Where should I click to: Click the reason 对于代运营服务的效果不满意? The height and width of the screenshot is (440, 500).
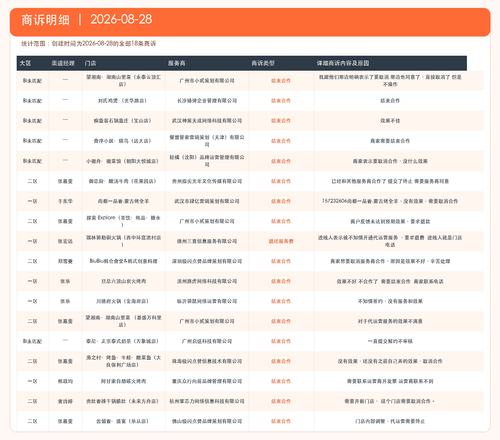coord(390,321)
